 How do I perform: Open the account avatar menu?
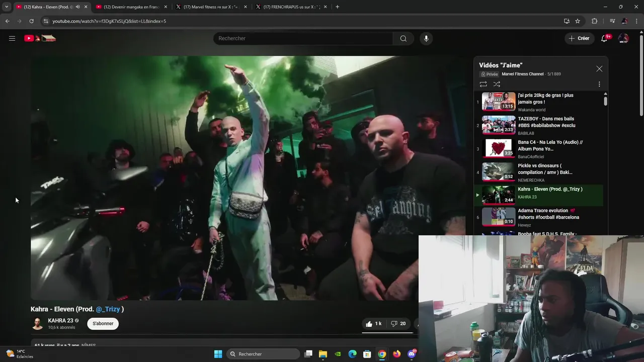(623, 38)
